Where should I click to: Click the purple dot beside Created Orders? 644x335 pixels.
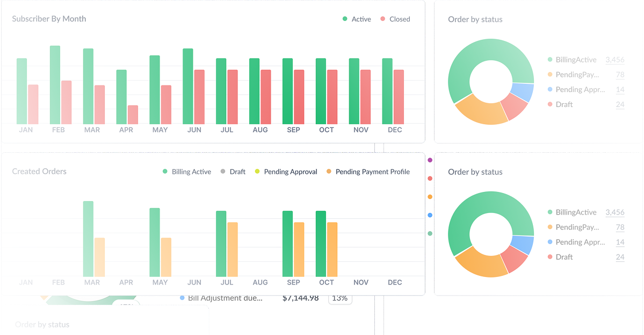click(430, 160)
